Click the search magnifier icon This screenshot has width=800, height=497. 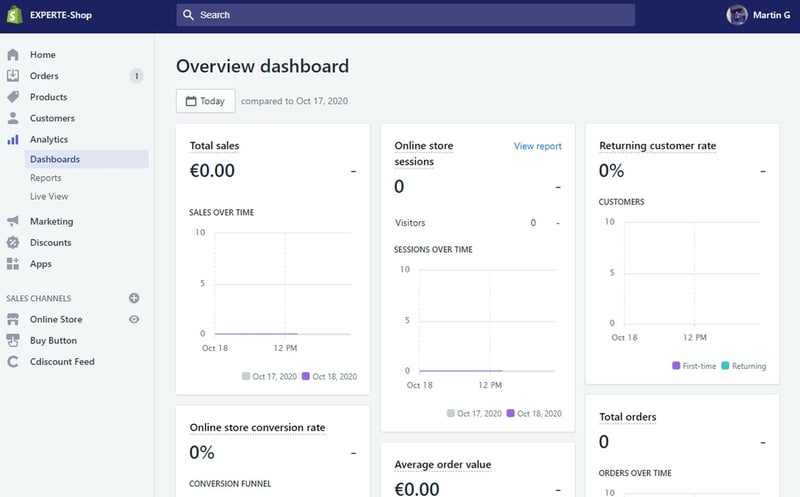point(188,15)
